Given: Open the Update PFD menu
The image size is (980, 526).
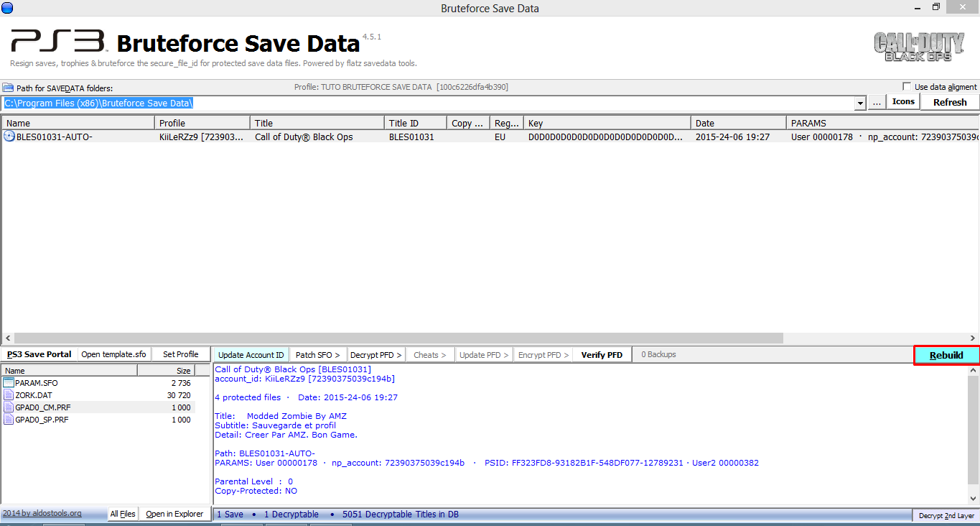Looking at the screenshot, I should [485, 355].
